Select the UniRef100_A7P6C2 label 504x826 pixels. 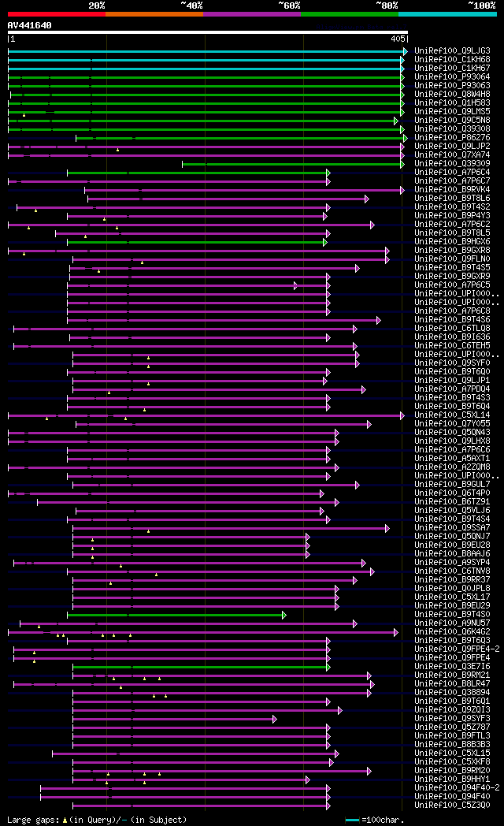tap(452, 225)
